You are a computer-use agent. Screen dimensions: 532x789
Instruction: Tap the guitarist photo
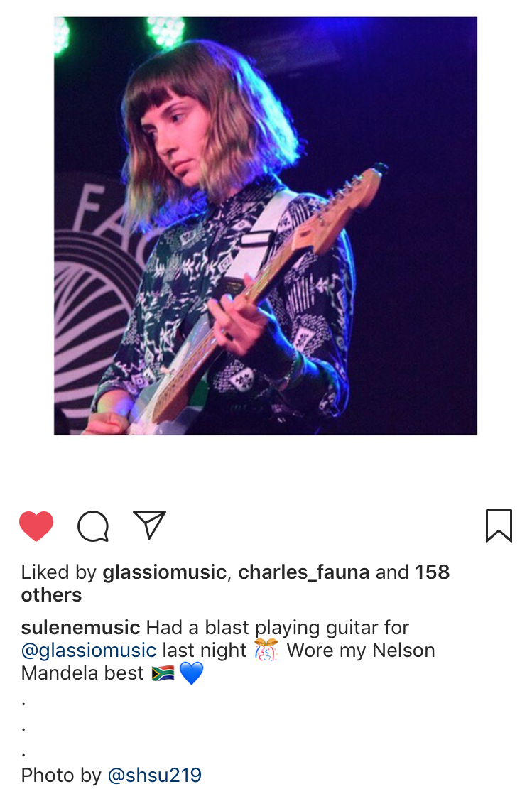coord(265,225)
